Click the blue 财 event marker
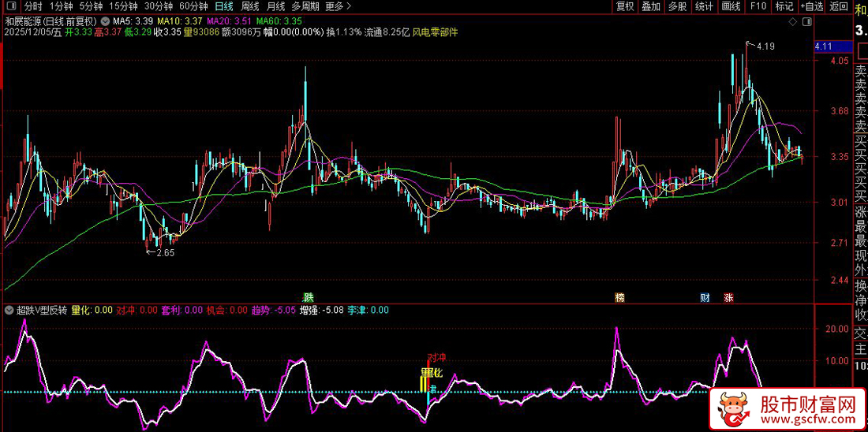This screenshot has height=432, width=868. tap(705, 297)
